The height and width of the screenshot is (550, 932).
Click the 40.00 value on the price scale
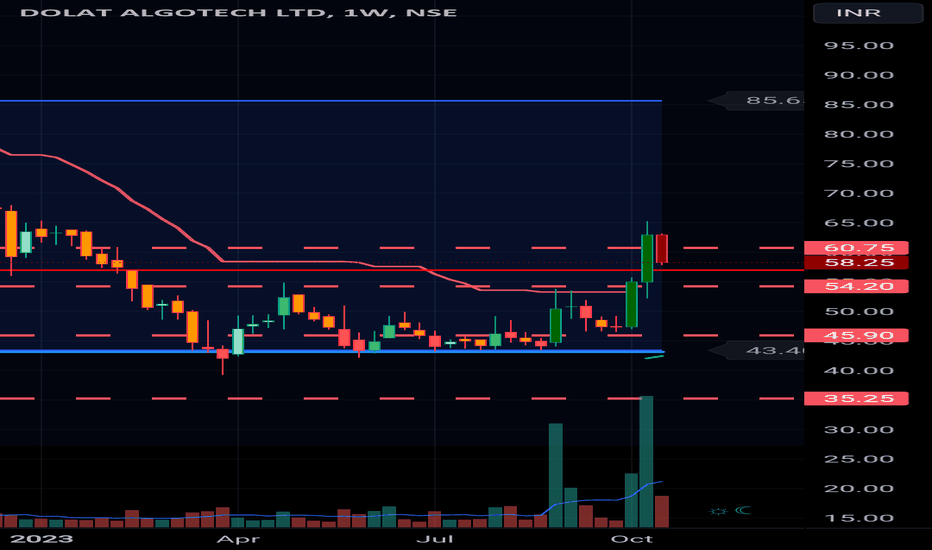859,370
